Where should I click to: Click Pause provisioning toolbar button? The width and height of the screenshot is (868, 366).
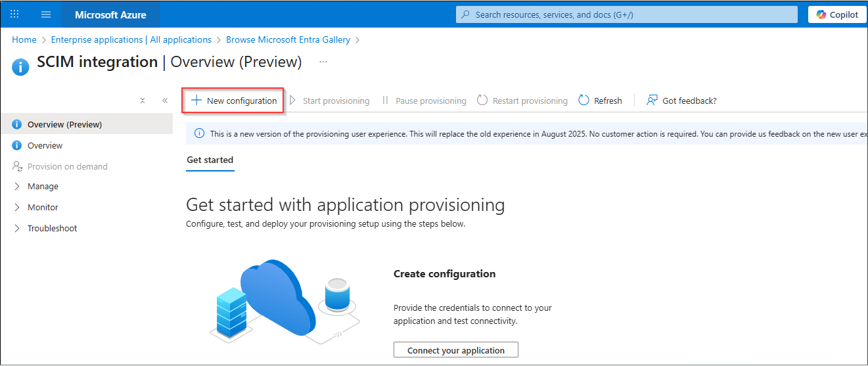click(424, 101)
